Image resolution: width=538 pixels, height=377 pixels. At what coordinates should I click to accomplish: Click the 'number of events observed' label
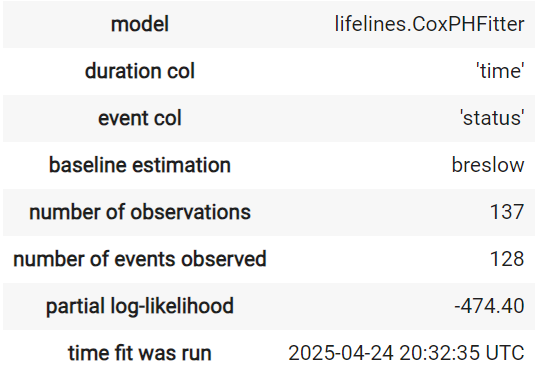coord(140,259)
